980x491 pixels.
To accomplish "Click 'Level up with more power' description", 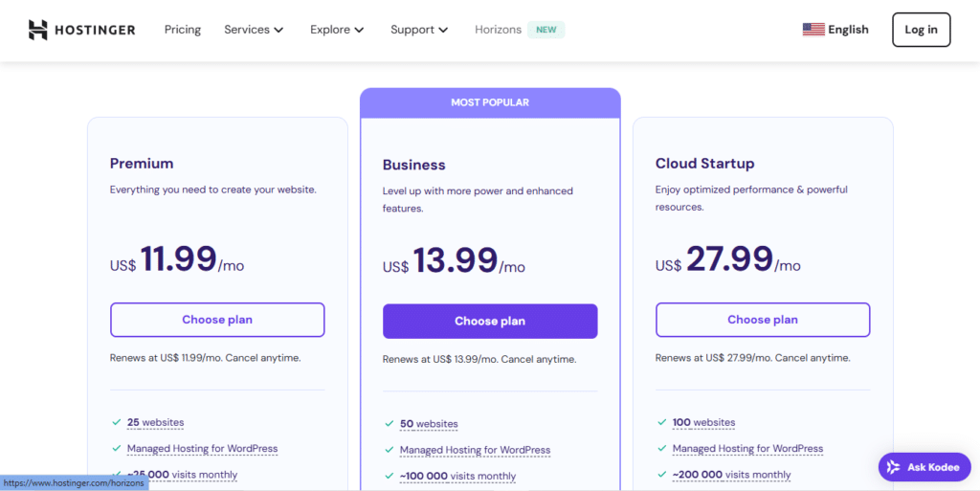I will (x=478, y=199).
